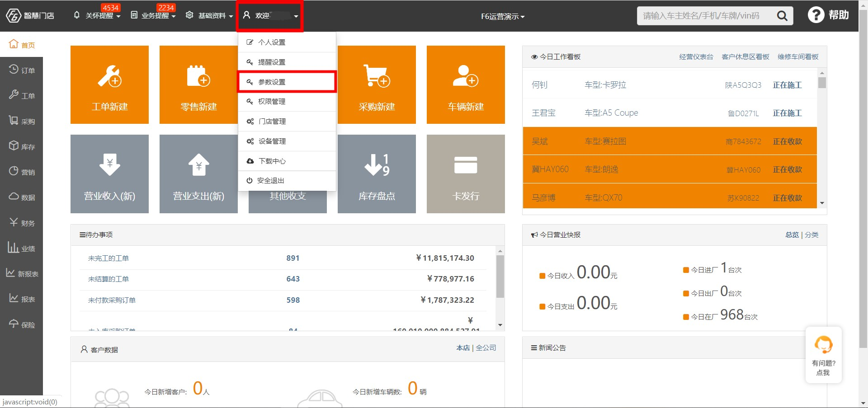868x408 pixels.
Task: Click the 零售新建 tile
Action: 198,84
